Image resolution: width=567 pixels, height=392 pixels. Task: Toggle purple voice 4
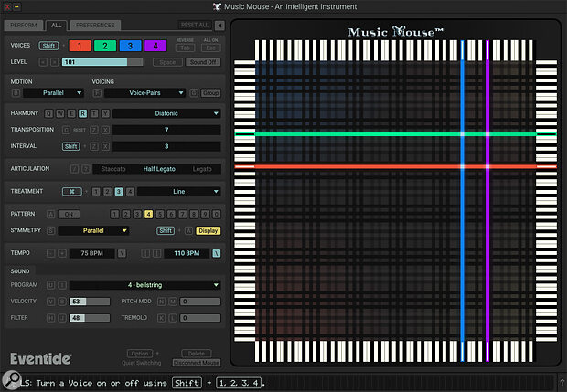[x=155, y=46]
